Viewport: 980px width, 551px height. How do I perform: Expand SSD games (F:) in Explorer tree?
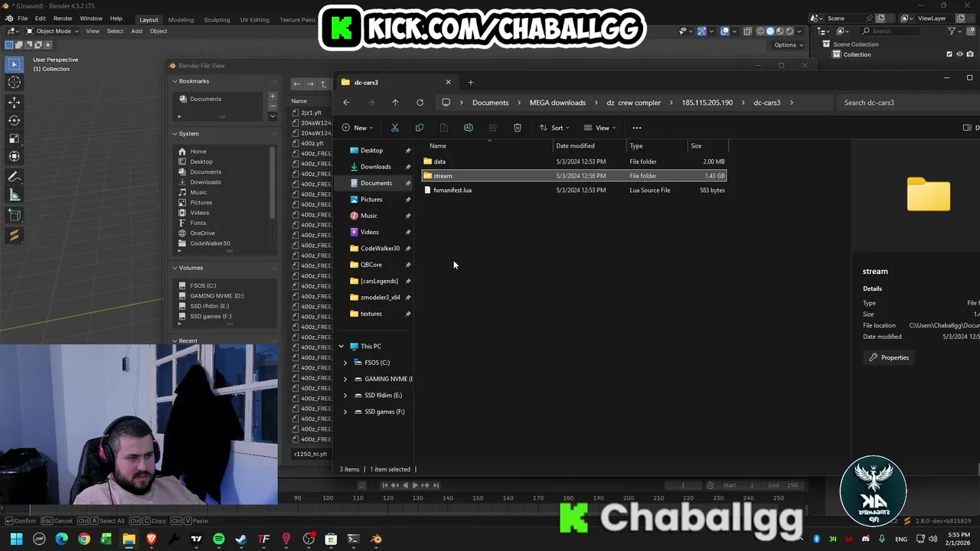click(345, 412)
